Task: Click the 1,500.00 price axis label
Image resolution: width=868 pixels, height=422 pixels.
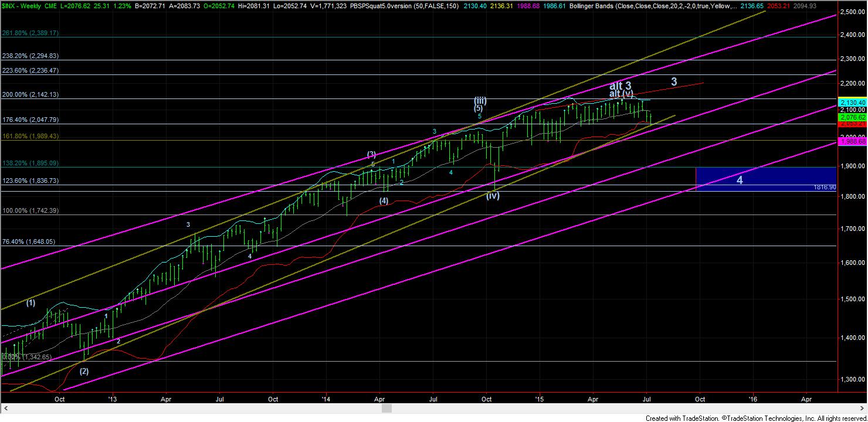Action: coord(852,298)
